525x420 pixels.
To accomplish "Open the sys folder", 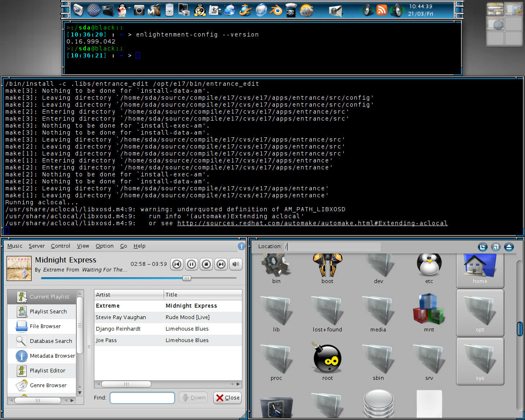I will tap(480, 361).
